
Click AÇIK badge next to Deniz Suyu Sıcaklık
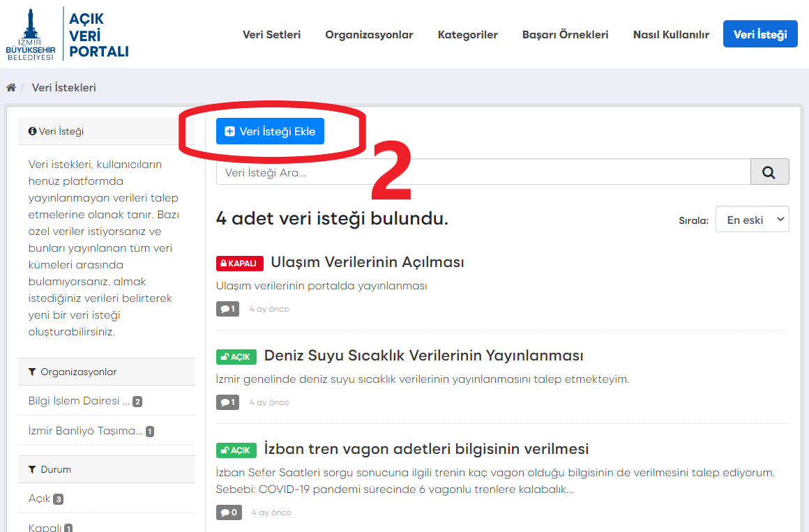point(236,357)
